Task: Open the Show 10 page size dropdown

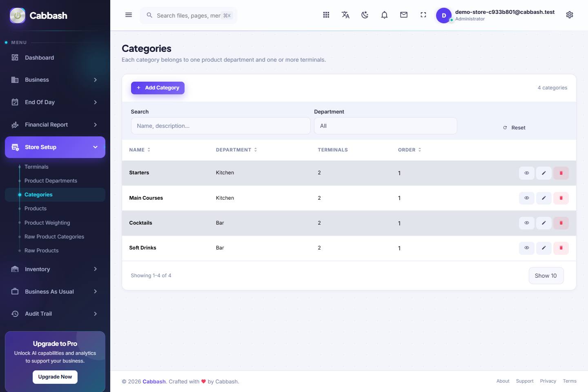Action: coord(546,276)
